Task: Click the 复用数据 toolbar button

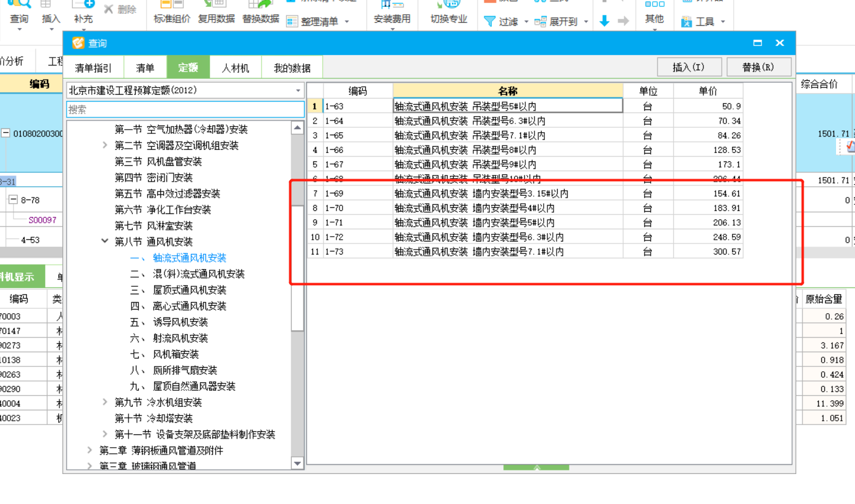Action: tap(216, 13)
